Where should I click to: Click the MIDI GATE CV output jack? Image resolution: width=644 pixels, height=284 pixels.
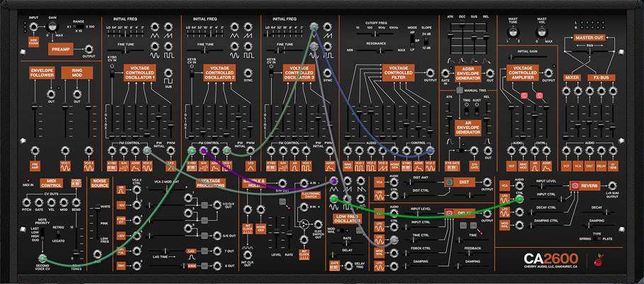tap(39, 202)
